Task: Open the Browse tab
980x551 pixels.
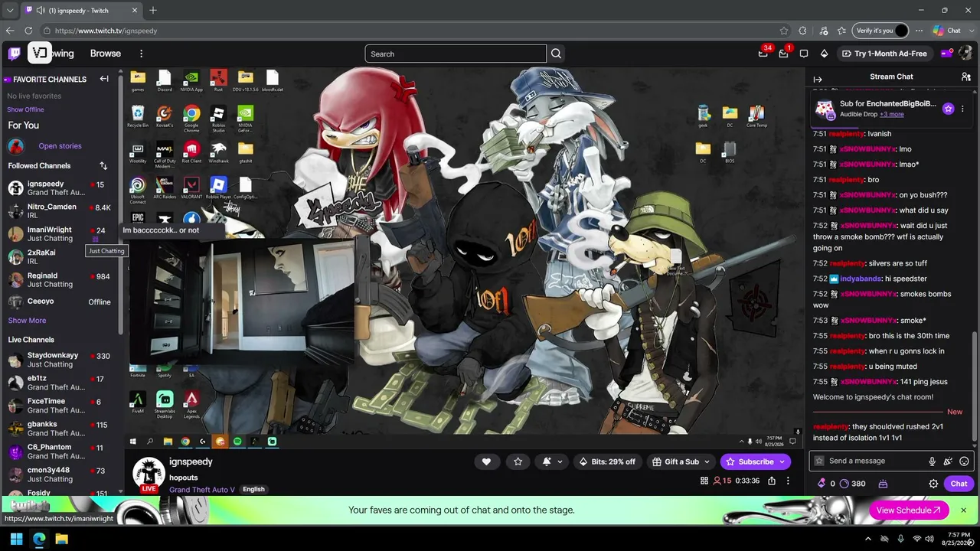Action: tap(106, 54)
